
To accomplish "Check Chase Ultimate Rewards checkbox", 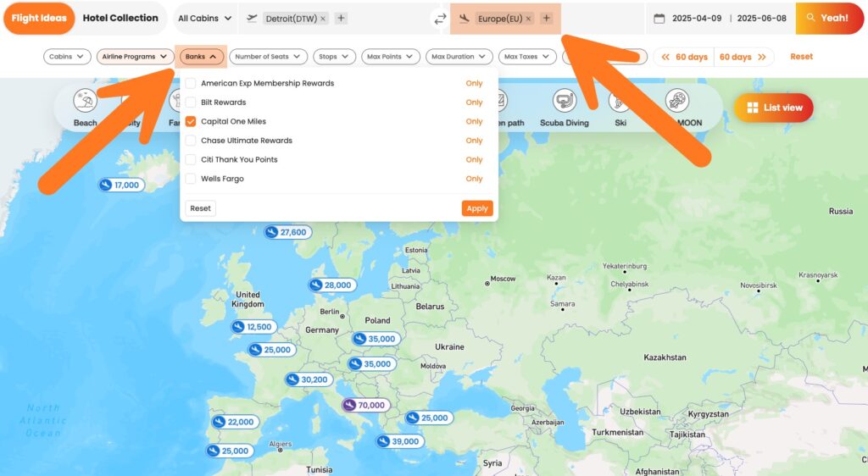I will [x=191, y=141].
